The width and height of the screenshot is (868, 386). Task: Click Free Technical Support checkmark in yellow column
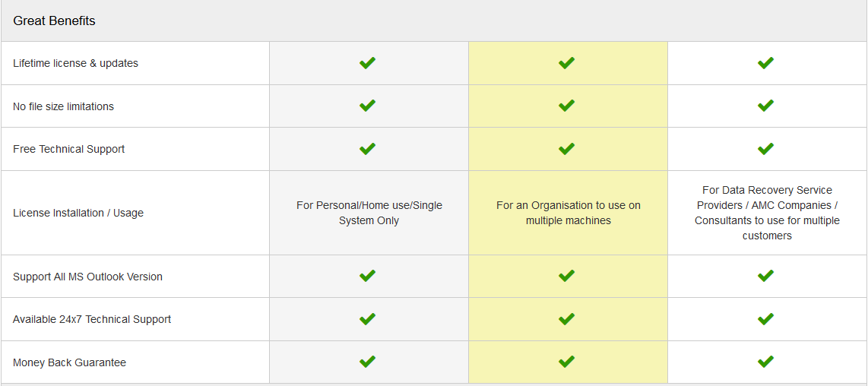pyautogui.click(x=566, y=149)
